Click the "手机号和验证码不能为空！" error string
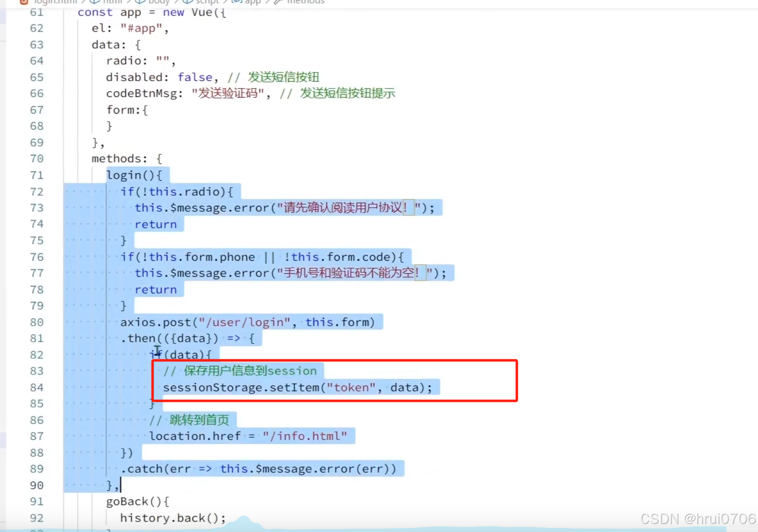758x532 pixels. tap(354, 273)
